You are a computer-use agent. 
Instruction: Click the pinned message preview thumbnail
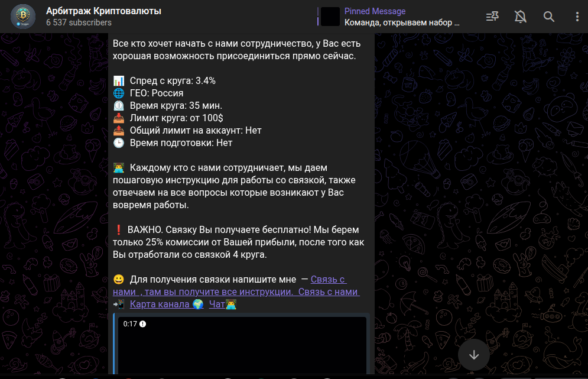coord(330,17)
